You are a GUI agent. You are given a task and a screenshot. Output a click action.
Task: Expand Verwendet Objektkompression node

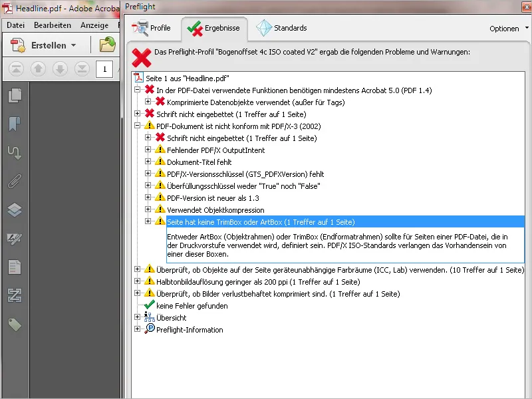(148, 209)
